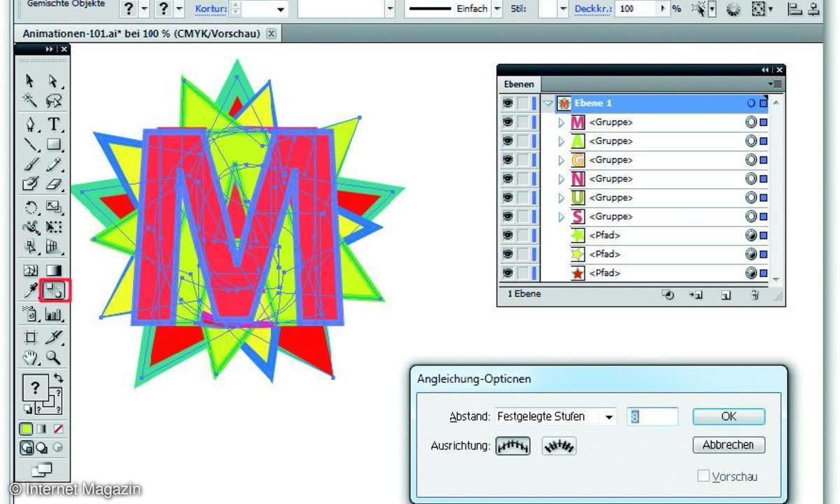
Task: Click the fill/stroke question-mark swatch in toolbox
Action: click(36, 387)
